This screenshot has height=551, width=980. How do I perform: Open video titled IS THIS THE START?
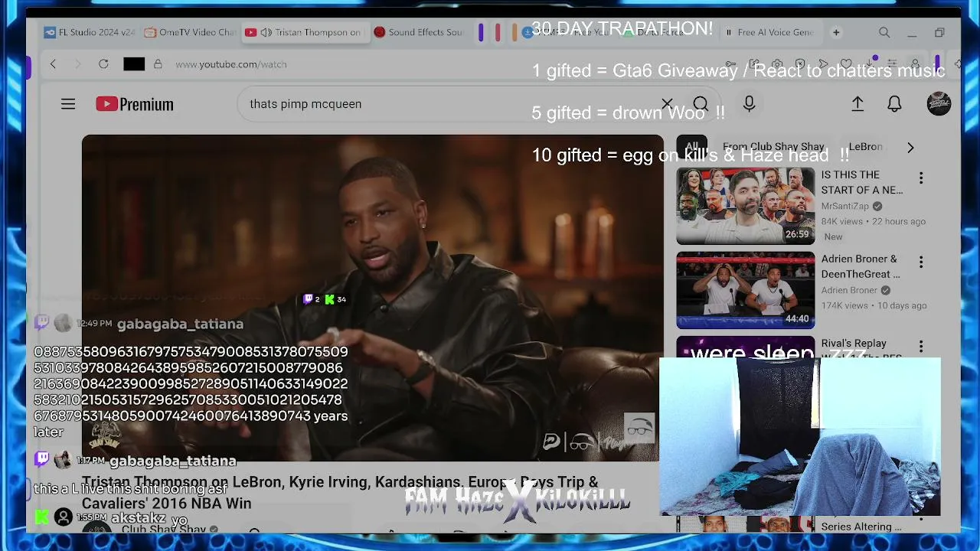point(862,182)
